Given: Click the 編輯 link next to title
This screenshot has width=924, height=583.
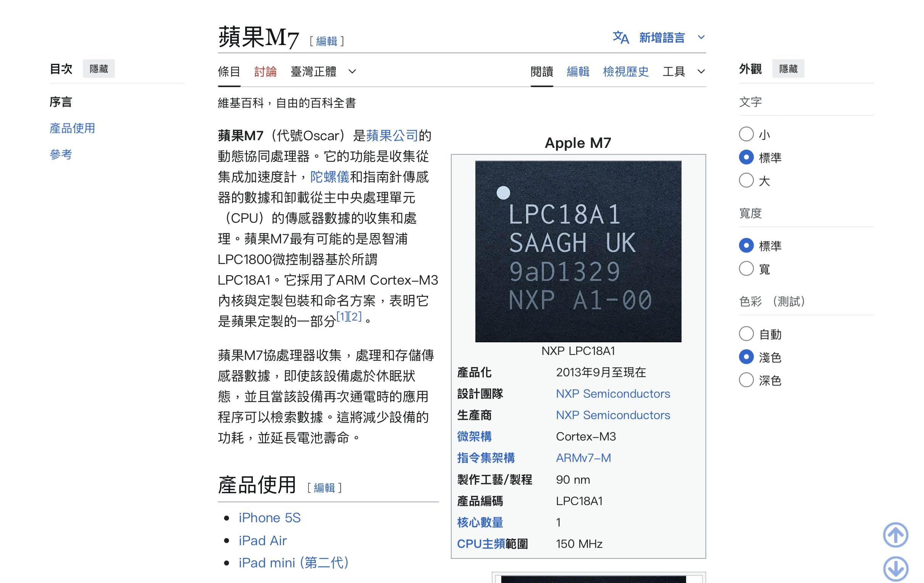Looking at the screenshot, I should pyautogui.click(x=326, y=41).
